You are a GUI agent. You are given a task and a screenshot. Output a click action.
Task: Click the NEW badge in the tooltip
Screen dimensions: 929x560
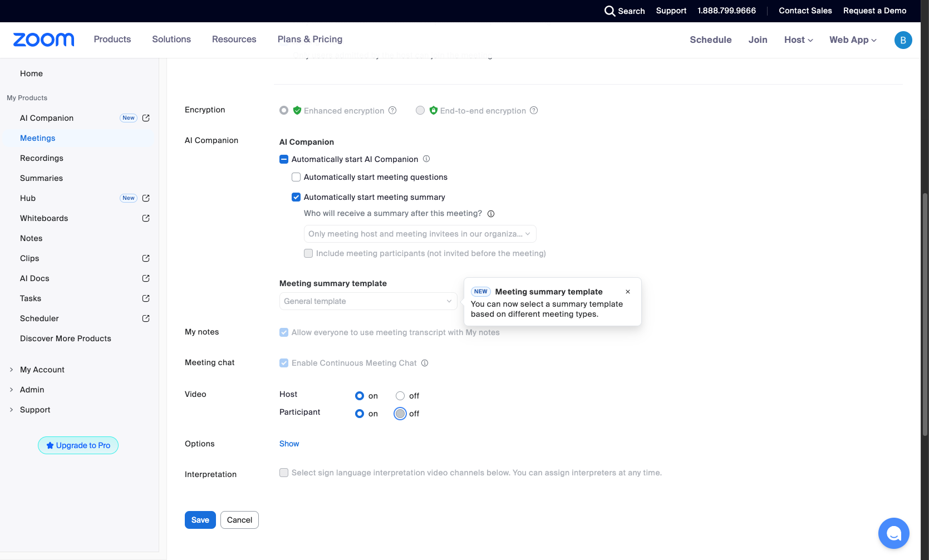[481, 292]
